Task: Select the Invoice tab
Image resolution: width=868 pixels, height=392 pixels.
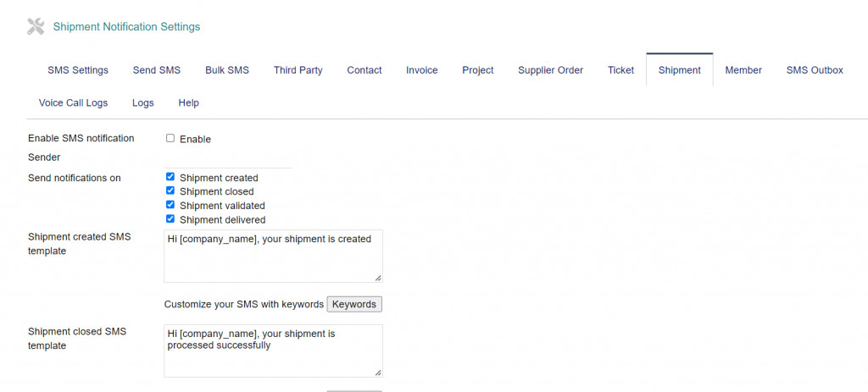Action: [x=422, y=70]
